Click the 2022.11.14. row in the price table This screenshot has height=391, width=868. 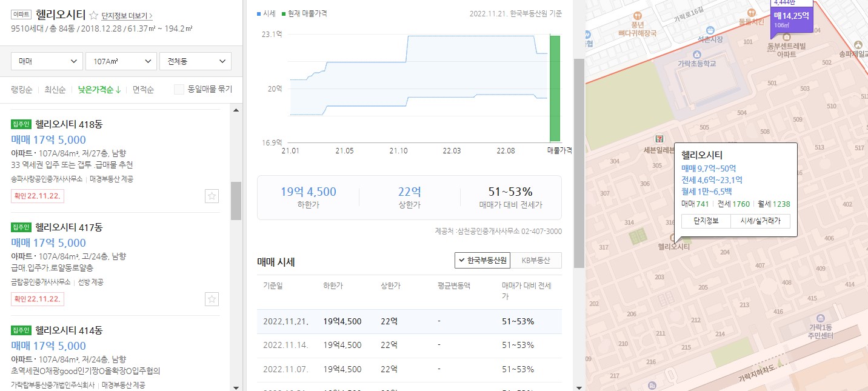click(x=409, y=345)
